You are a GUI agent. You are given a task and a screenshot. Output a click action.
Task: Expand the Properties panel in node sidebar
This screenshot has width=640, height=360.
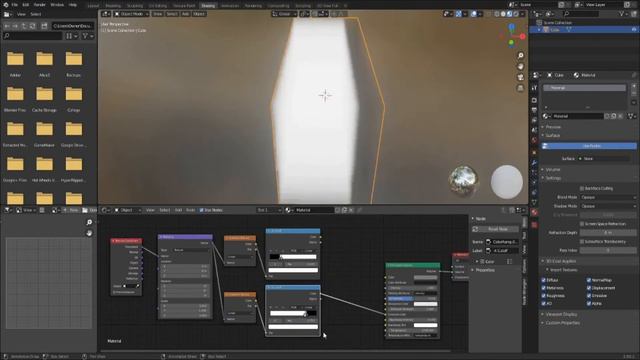tap(484, 270)
